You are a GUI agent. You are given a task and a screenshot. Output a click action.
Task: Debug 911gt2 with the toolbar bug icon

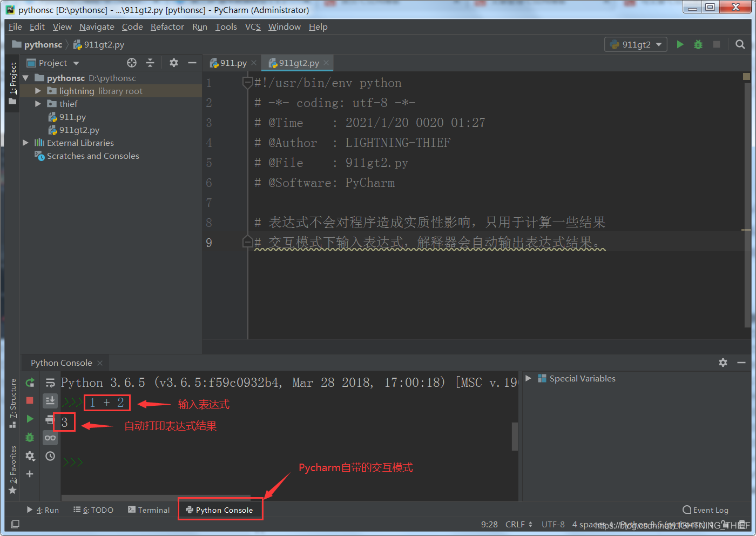coord(698,44)
